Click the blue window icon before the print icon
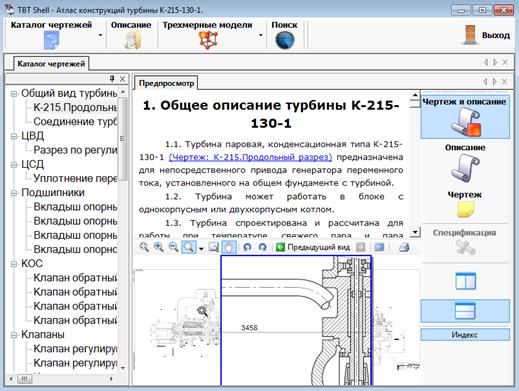This screenshot has height=391, width=519. [x=379, y=247]
